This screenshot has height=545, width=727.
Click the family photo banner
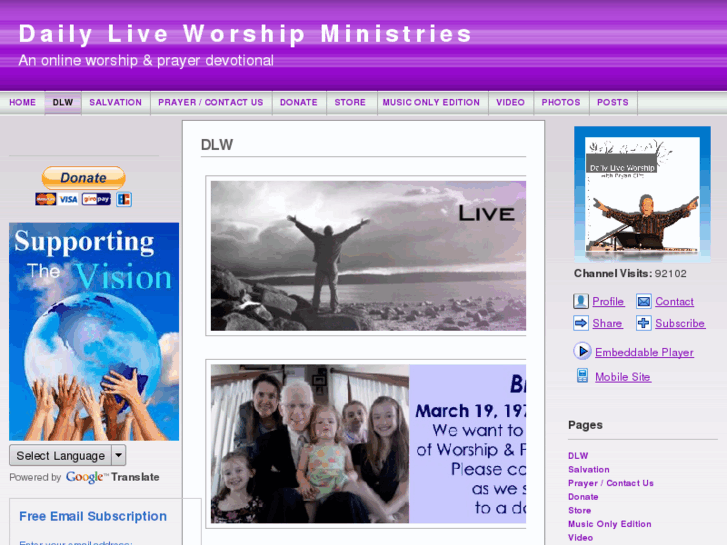click(368, 444)
